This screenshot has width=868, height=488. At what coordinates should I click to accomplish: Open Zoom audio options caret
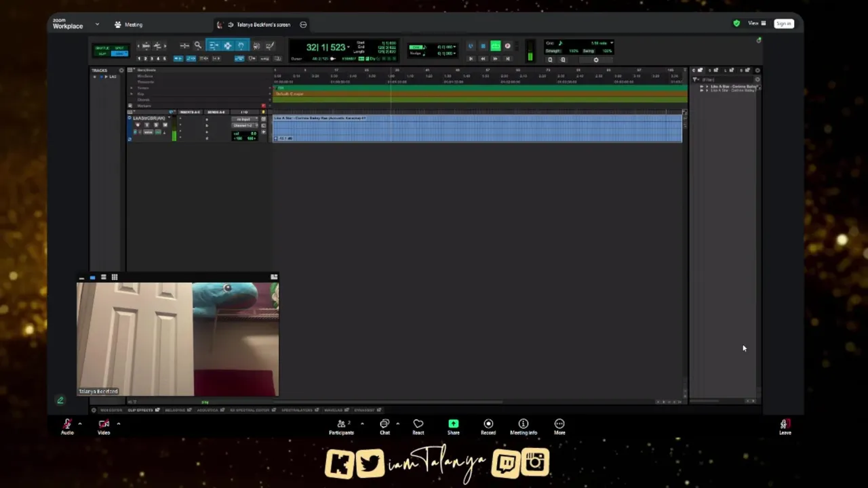pos(79,424)
